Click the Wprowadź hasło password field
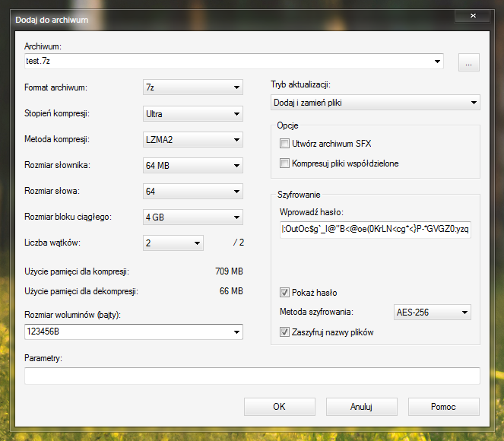 coord(376,229)
